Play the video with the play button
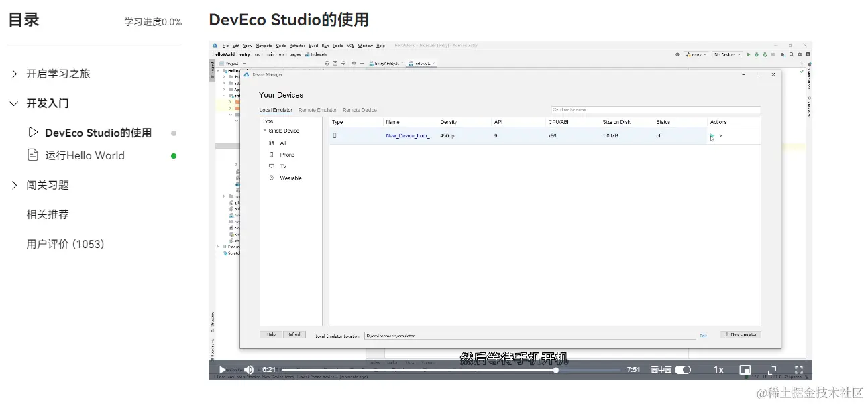 [x=222, y=370]
